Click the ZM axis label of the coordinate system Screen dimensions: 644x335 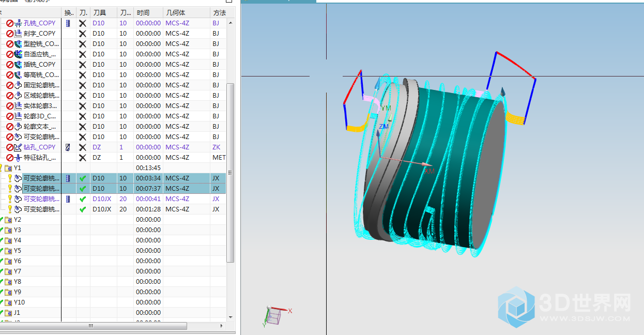click(x=384, y=126)
